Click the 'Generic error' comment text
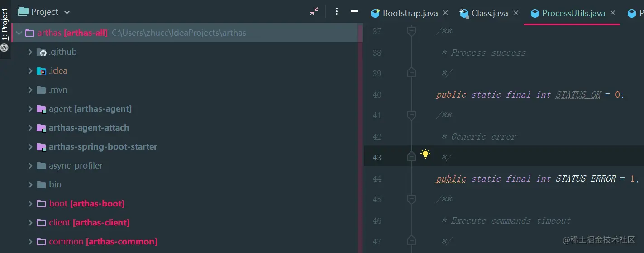The height and width of the screenshot is (253, 644). coord(483,137)
